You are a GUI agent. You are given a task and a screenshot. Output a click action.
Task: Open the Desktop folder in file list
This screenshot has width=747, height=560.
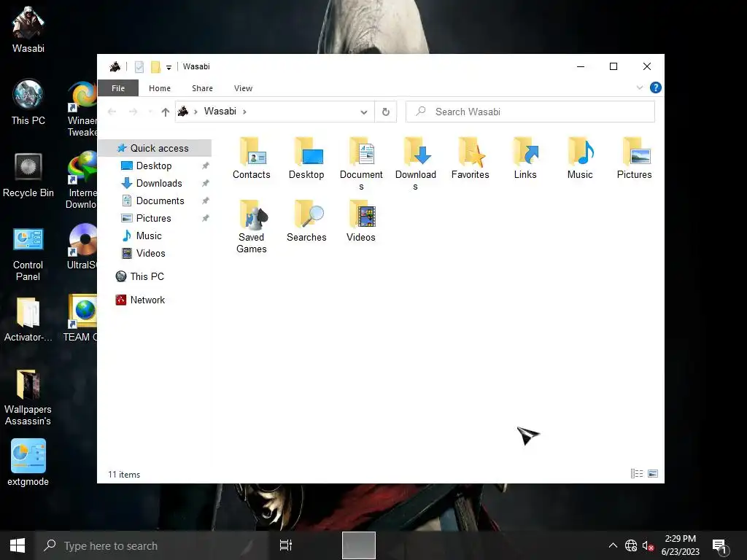pyautogui.click(x=306, y=158)
